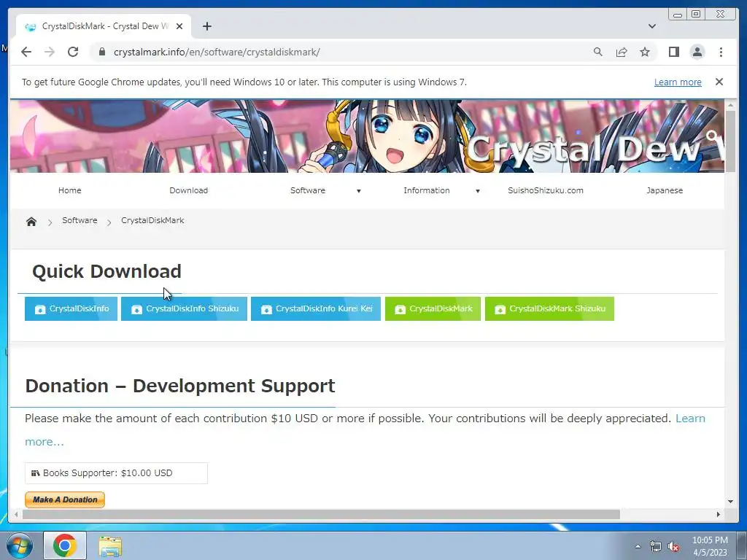Open the Information menu item
This screenshot has height=560, width=747.
pyautogui.click(x=426, y=190)
